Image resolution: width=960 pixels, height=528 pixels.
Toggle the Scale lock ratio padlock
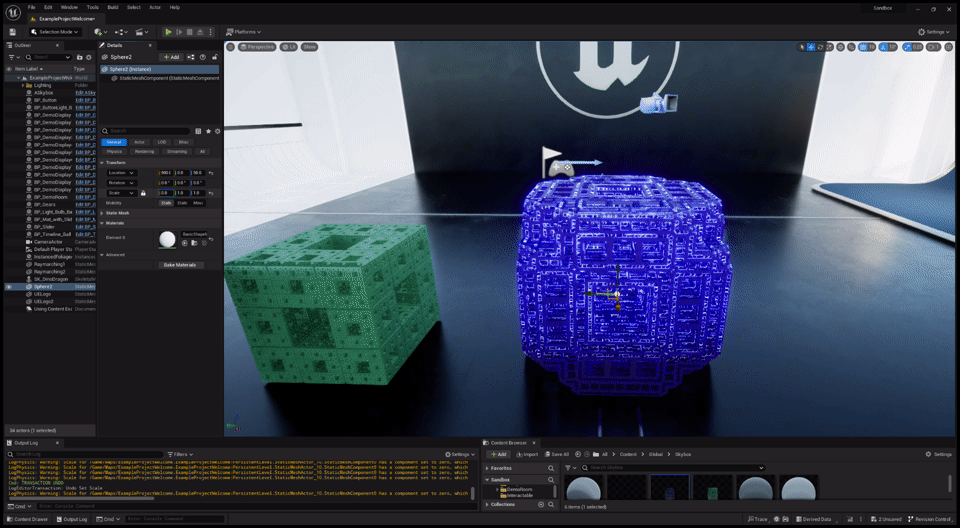[143, 193]
